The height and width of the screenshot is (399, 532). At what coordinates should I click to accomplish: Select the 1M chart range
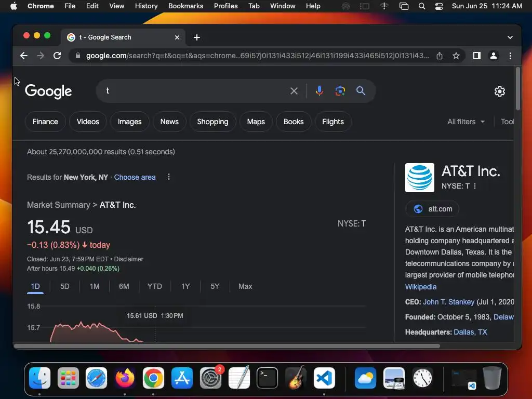95,286
